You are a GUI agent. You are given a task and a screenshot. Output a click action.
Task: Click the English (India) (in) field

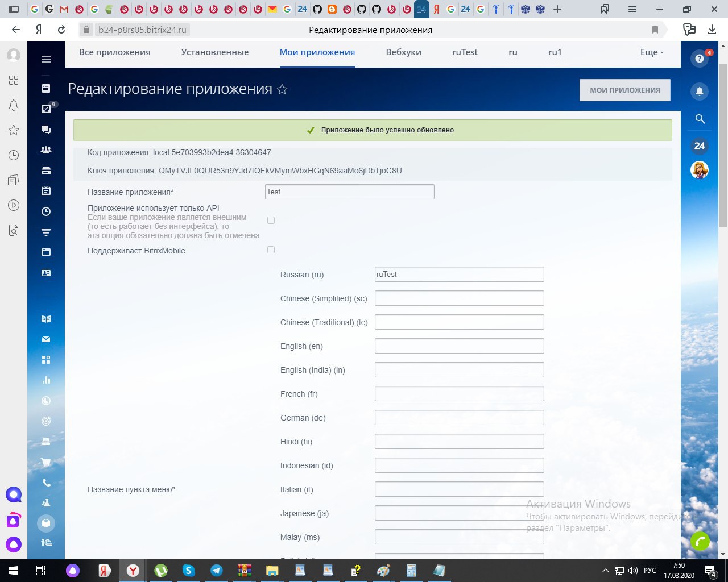[x=460, y=370]
